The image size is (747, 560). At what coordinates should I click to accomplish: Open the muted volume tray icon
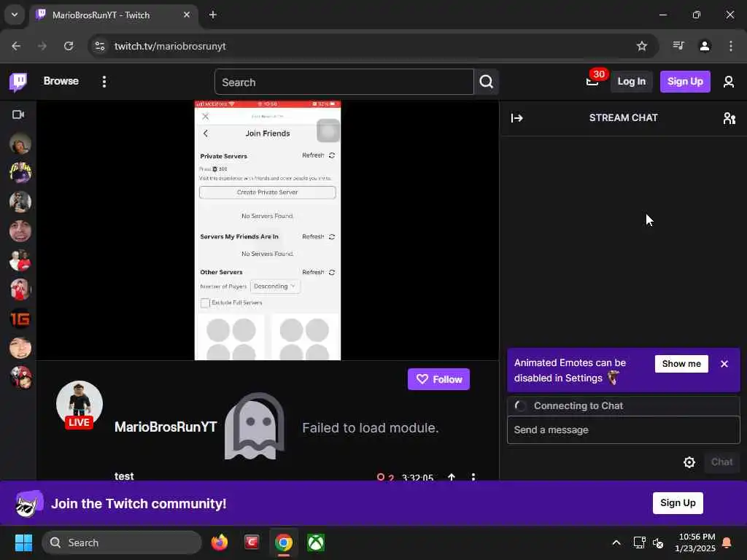pyautogui.click(x=659, y=542)
